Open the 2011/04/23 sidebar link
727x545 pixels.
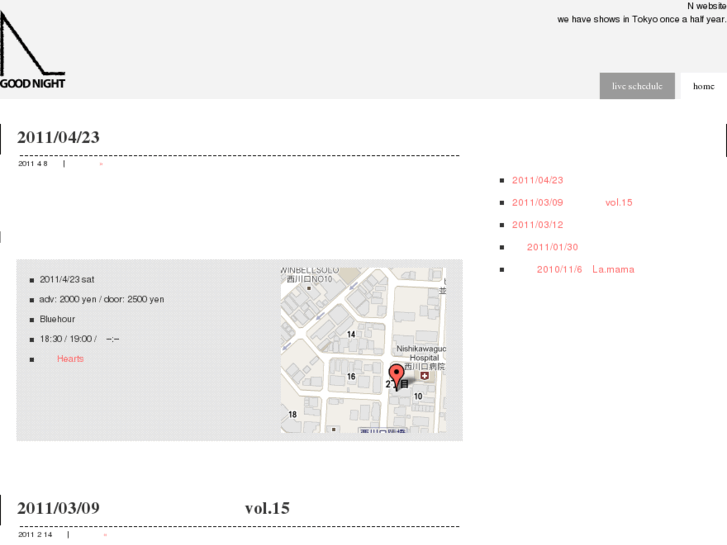pyautogui.click(x=537, y=180)
